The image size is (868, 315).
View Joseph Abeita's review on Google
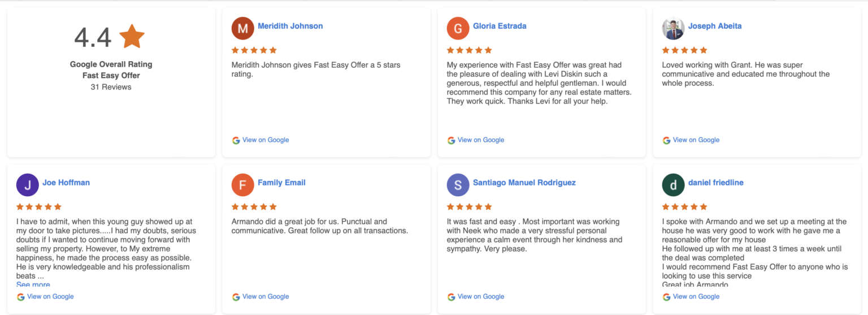pos(696,140)
